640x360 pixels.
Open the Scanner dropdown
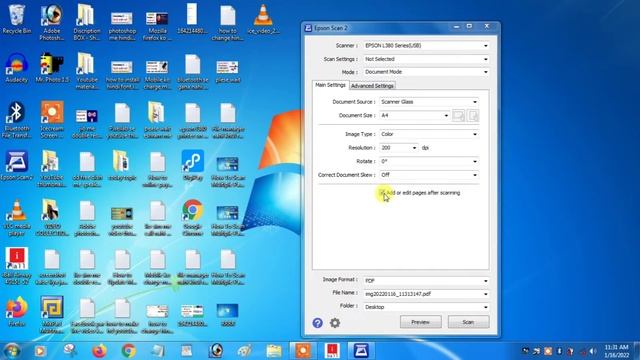426,46
